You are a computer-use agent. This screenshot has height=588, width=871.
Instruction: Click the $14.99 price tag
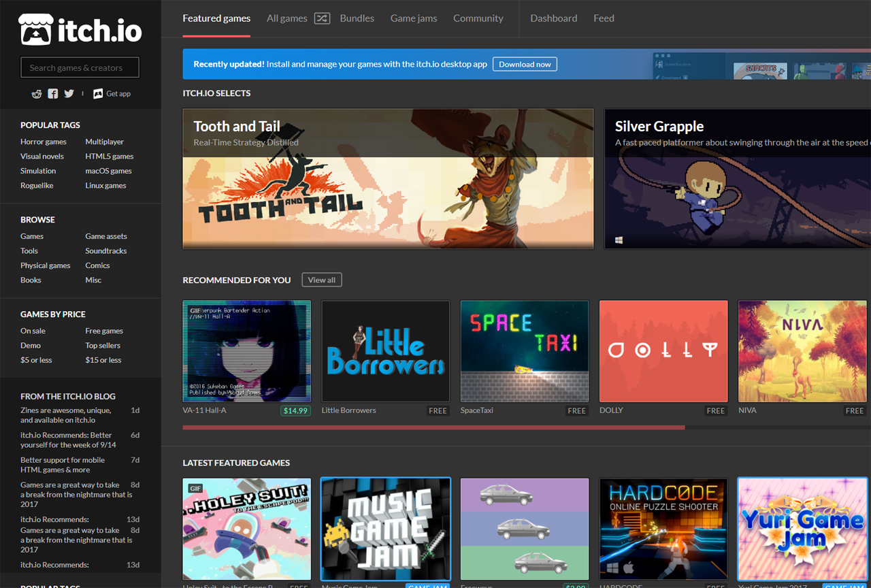point(295,410)
